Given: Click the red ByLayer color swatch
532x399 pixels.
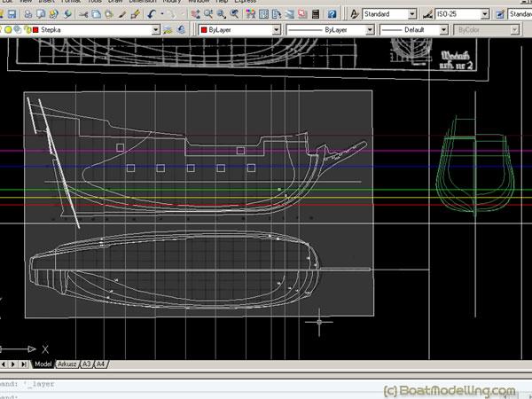Looking at the screenshot, I should pos(204,30).
